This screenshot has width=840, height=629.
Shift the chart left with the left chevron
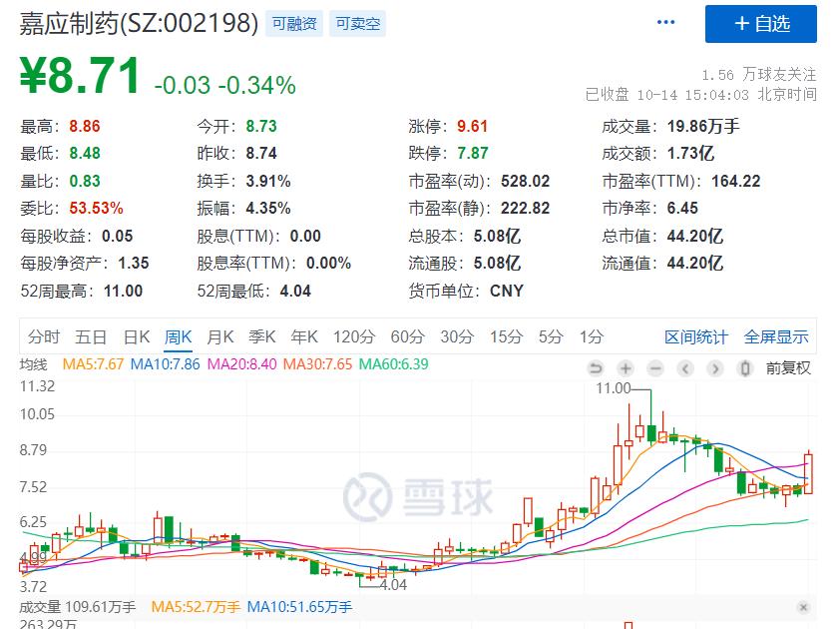(685, 368)
